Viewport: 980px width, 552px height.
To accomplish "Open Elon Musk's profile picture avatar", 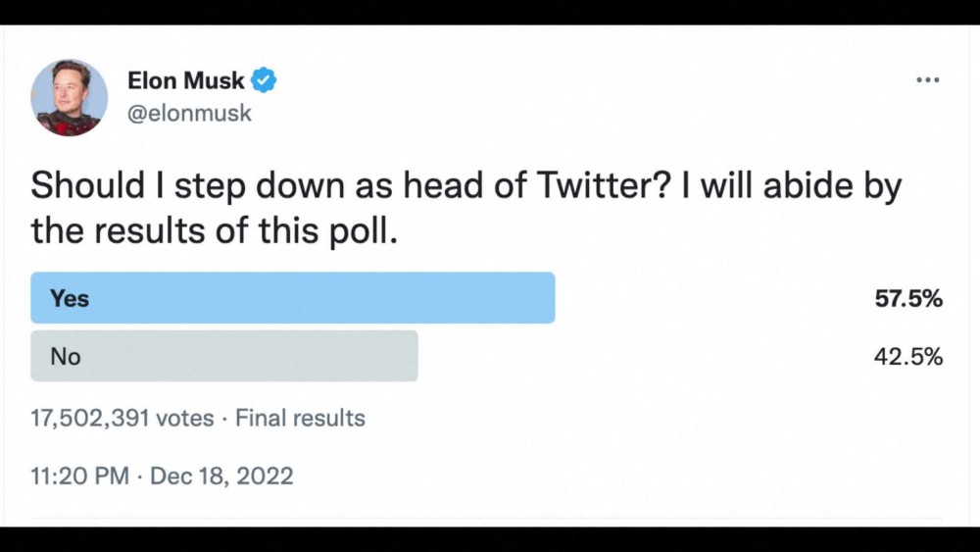I will coord(69,97).
